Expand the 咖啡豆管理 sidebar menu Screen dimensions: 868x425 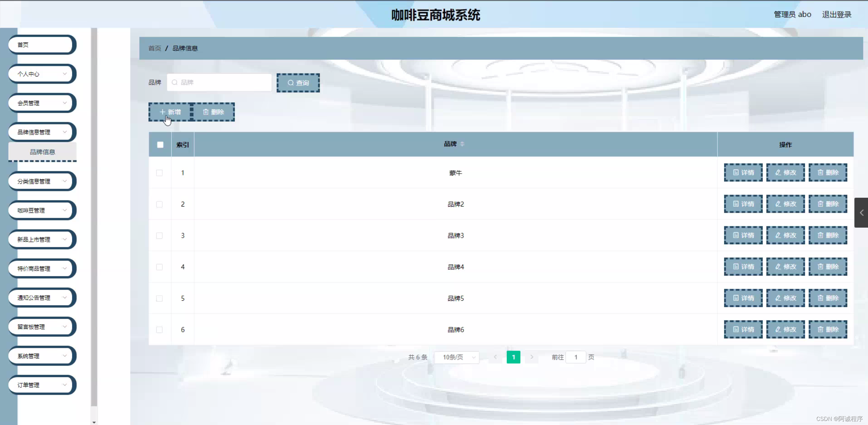pyautogui.click(x=41, y=211)
